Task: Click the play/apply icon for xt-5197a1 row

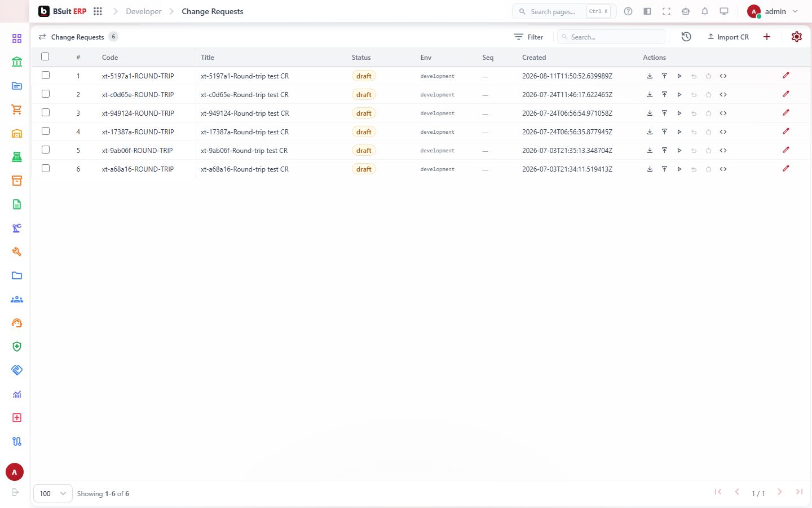Action: pos(679,76)
